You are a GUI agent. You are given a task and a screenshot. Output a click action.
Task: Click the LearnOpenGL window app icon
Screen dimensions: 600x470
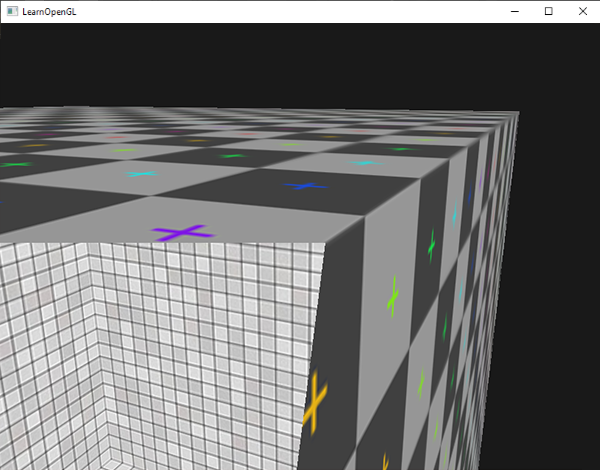pyautogui.click(x=12, y=11)
